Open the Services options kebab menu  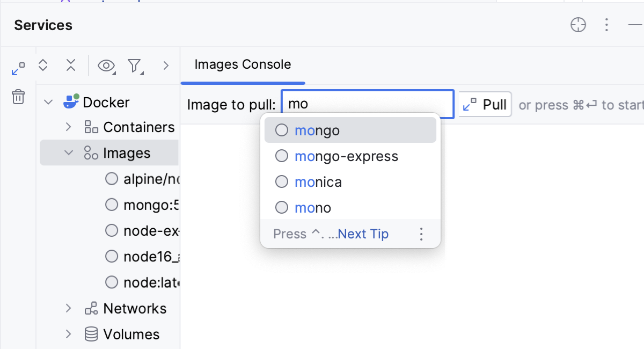(x=606, y=24)
